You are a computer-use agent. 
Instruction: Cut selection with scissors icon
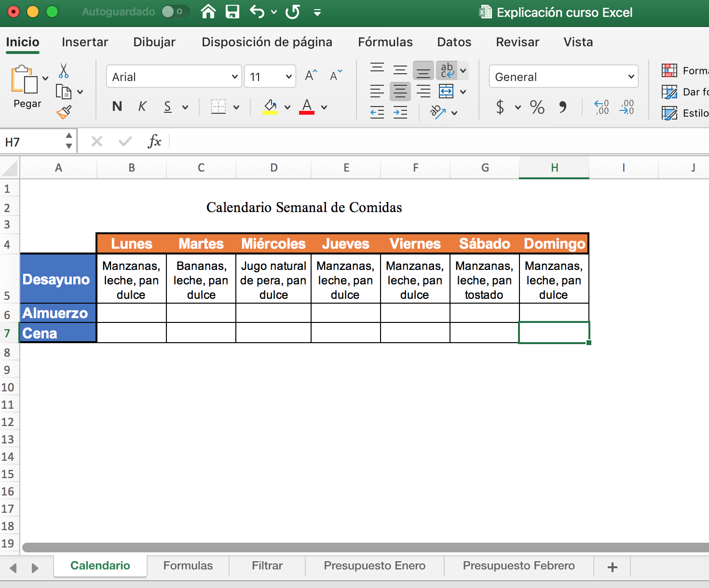click(x=64, y=71)
